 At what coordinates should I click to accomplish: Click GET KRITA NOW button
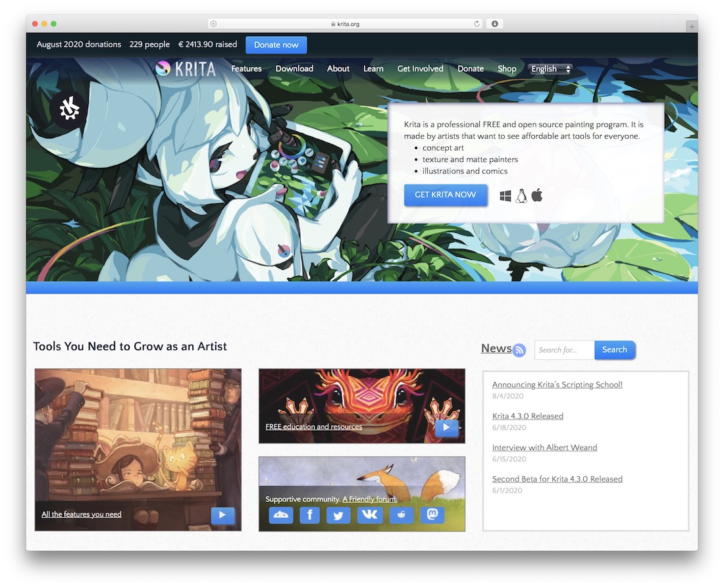click(445, 195)
